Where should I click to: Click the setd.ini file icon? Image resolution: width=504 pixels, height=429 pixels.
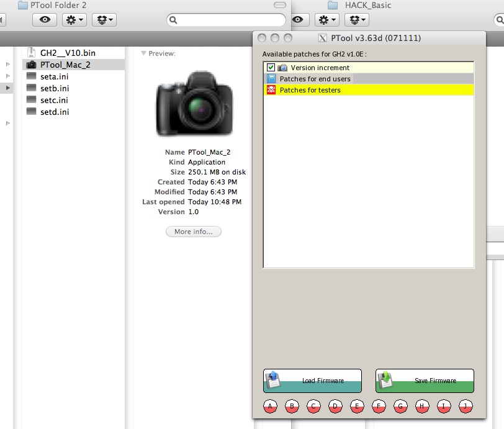pos(31,112)
